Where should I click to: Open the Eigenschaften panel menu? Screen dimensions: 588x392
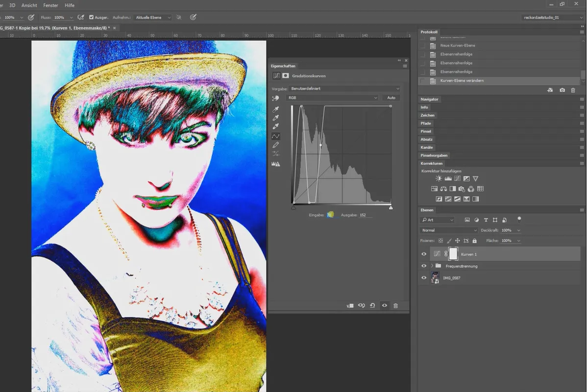405,66
